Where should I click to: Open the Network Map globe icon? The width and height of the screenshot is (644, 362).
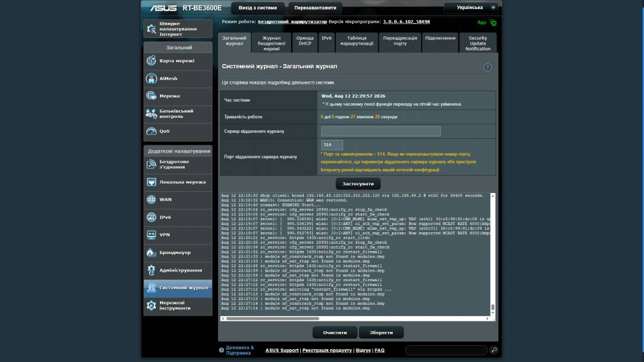click(151, 61)
